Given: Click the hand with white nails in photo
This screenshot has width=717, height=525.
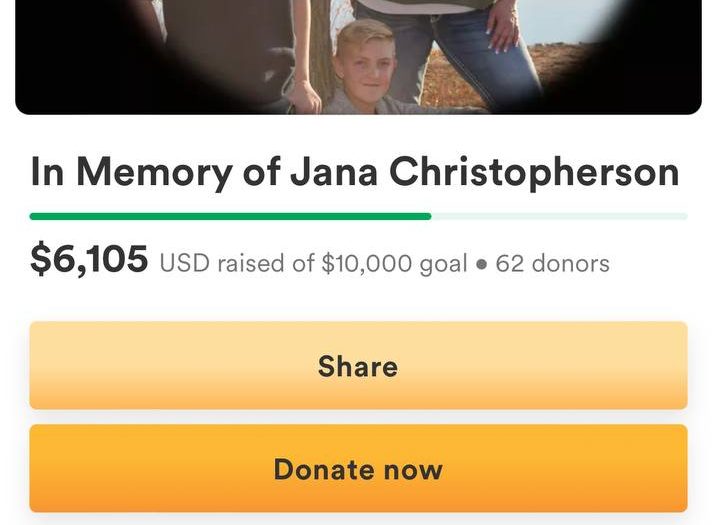Looking at the screenshot, I should pyautogui.click(x=503, y=30).
